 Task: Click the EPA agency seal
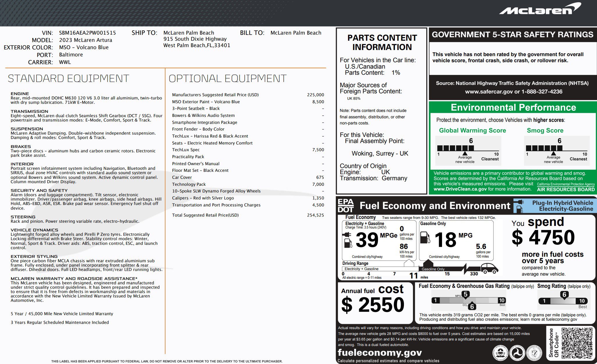pyautogui.click(x=500, y=353)
